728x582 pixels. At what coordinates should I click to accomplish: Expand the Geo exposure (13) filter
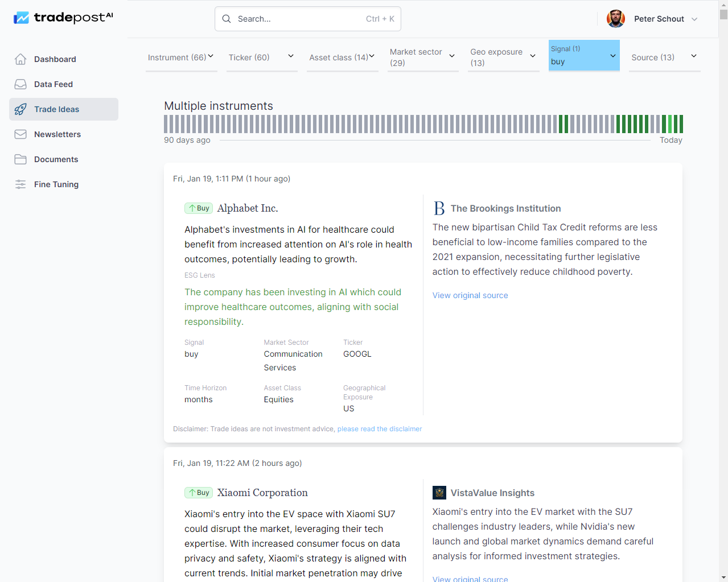point(504,57)
